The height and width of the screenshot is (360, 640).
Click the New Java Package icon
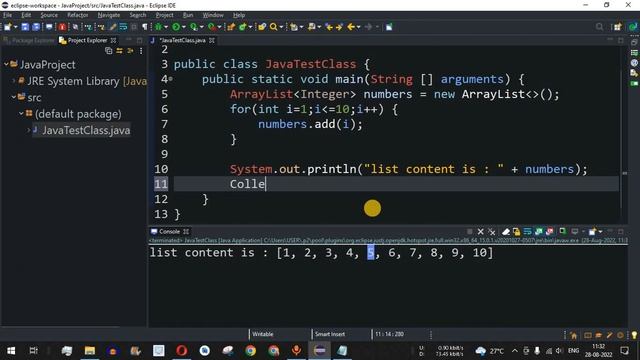pyautogui.click(x=231, y=27)
